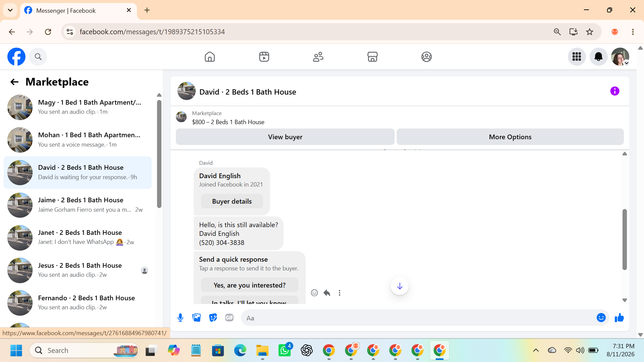The height and width of the screenshot is (362, 644).
Task: Show hidden system tray icons
Action: (536, 351)
